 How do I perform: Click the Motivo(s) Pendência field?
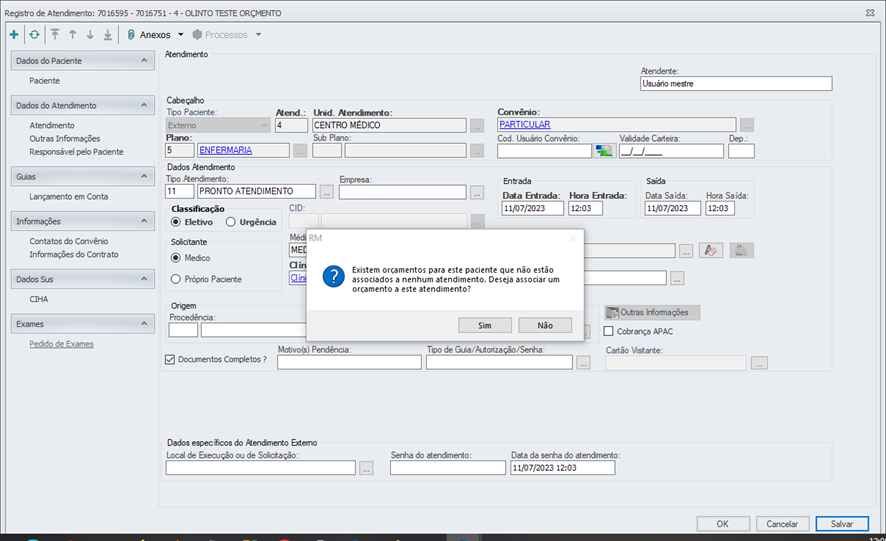coord(349,362)
